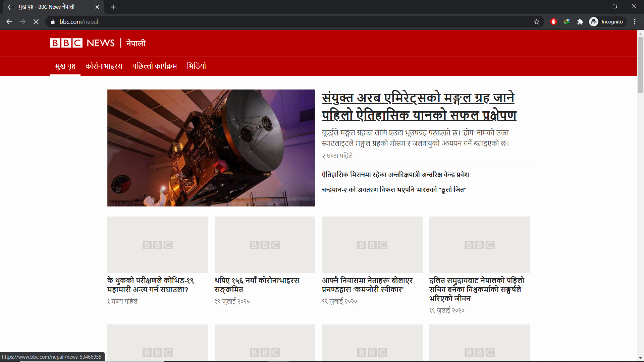Click the placeholder image above दलित समुदायबाट story

tap(480, 245)
